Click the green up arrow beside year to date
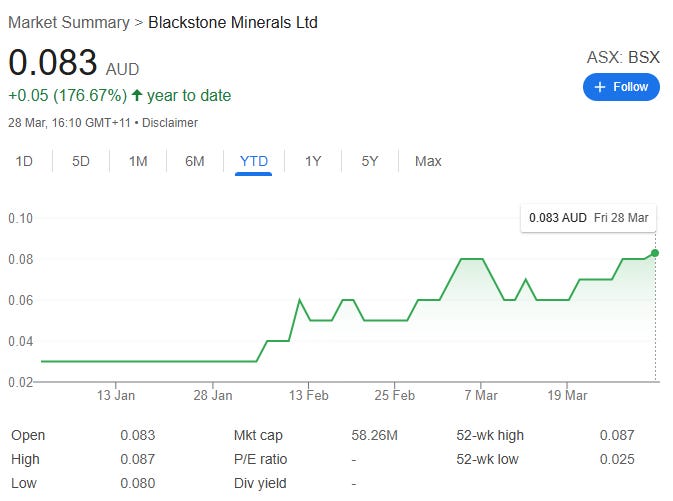The image size is (673, 501). [137, 95]
